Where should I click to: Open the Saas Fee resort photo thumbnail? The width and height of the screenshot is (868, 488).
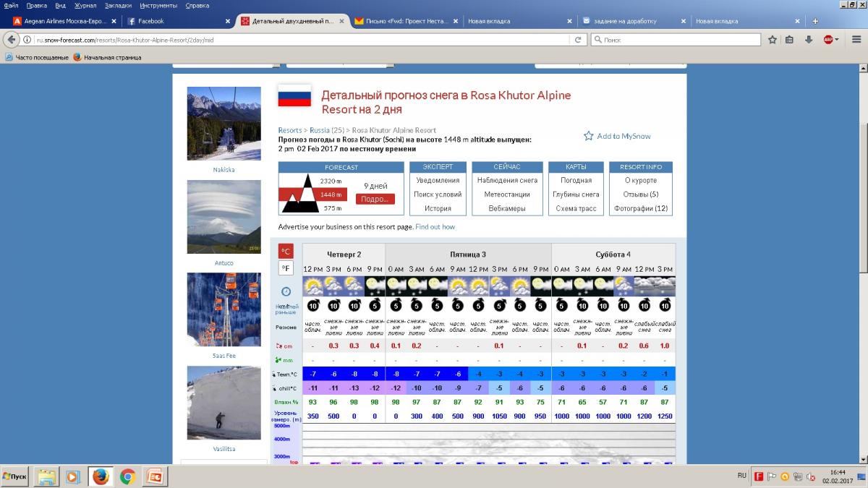[x=224, y=309]
